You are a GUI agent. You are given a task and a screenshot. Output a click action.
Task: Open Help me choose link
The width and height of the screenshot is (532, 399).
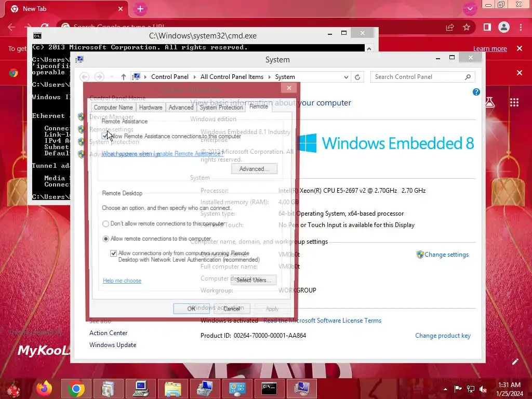point(122,281)
